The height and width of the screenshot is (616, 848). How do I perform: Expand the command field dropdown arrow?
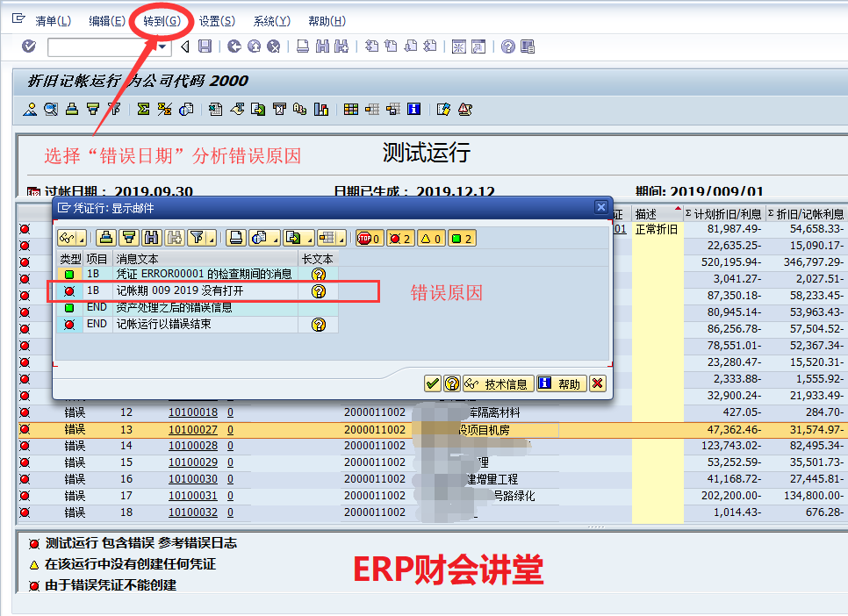(163, 47)
